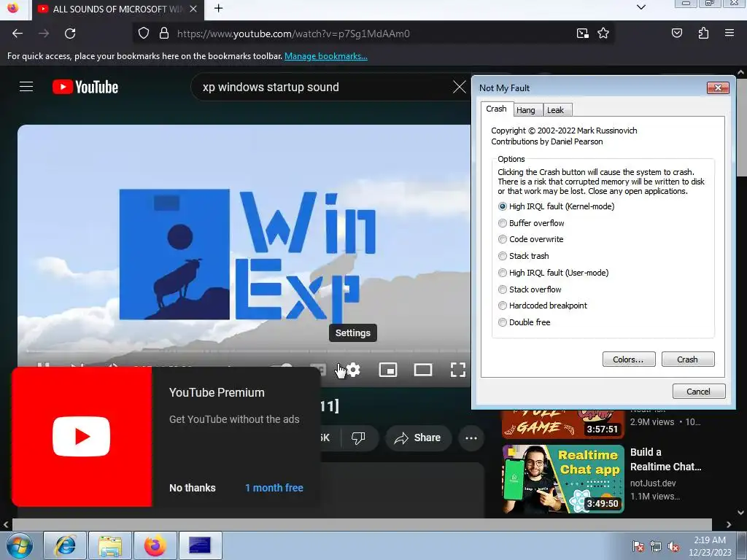Viewport: 747px width, 560px height.
Task: Decline YouTube Premium with No thanks
Action: tap(193, 488)
